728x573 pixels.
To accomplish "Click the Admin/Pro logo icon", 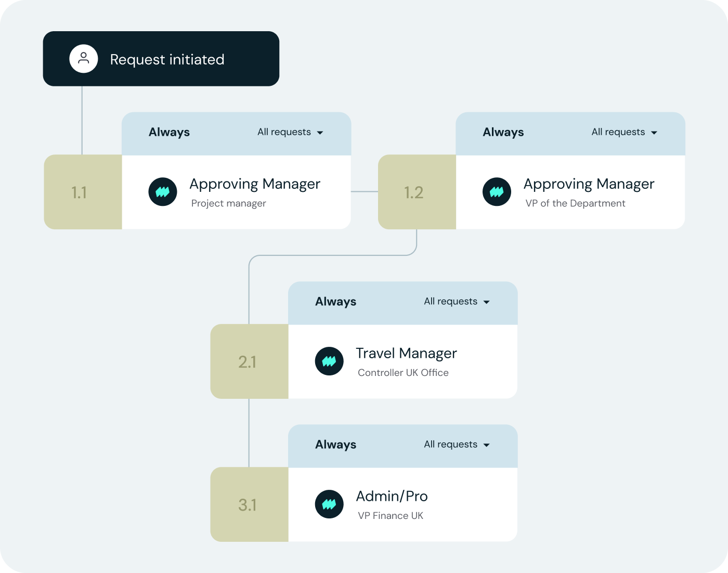I will (x=329, y=504).
